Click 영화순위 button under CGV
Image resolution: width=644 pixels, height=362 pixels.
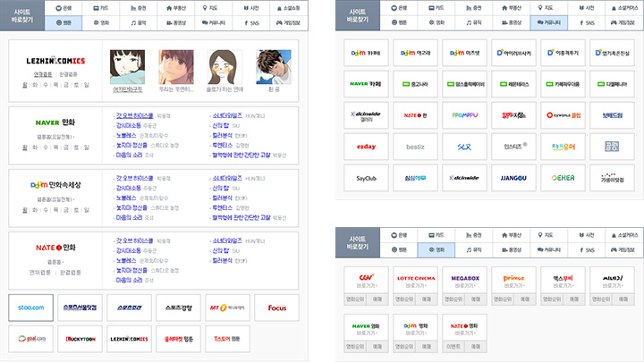[x=355, y=299]
